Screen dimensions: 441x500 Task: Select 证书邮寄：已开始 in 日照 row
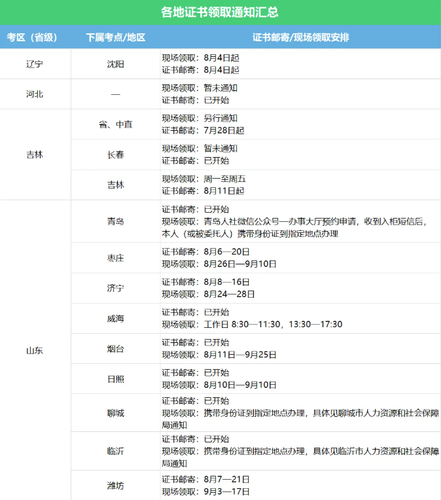click(195, 373)
